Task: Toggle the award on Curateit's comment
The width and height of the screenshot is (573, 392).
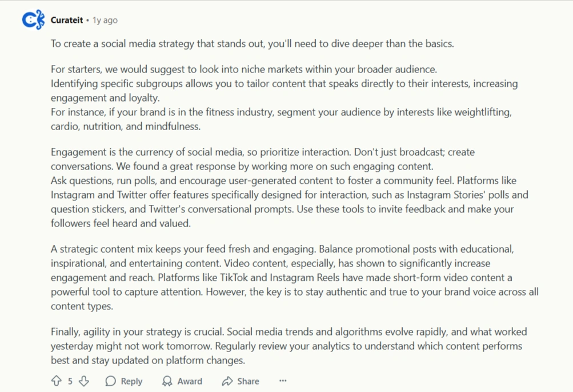Action: 181,381
